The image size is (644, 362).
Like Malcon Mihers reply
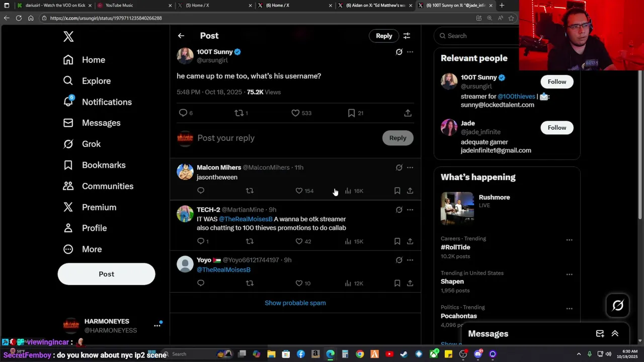(x=299, y=191)
